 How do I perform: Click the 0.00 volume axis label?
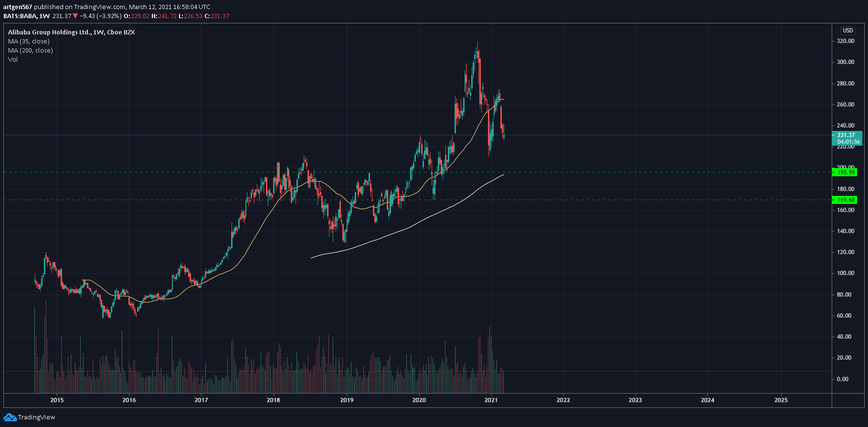[x=843, y=379]
